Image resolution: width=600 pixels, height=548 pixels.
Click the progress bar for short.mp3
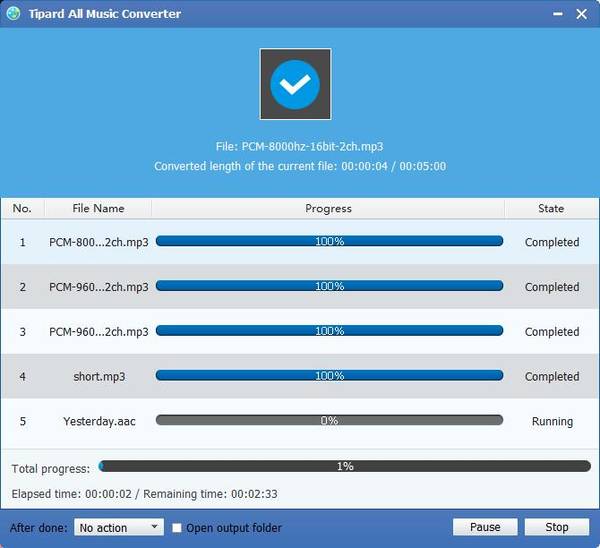click(329, 375)
